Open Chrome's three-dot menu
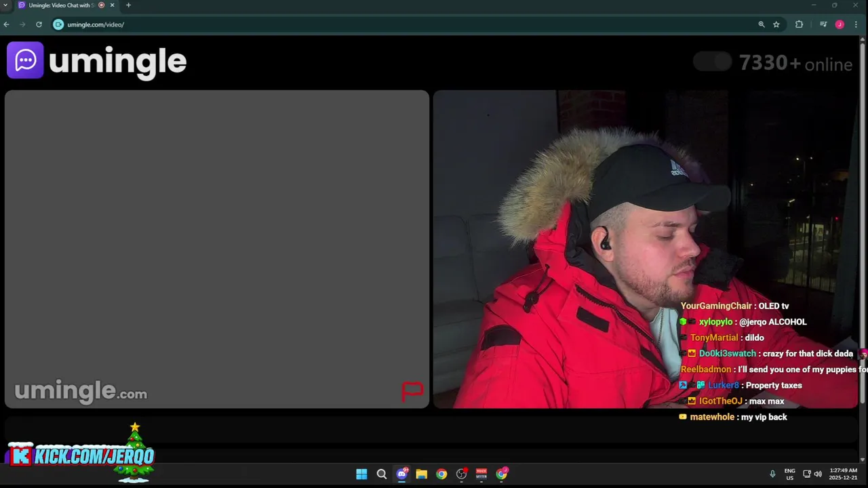Viewport: 868px width, 488px height. pyautogui.click(x=856, y=24)
